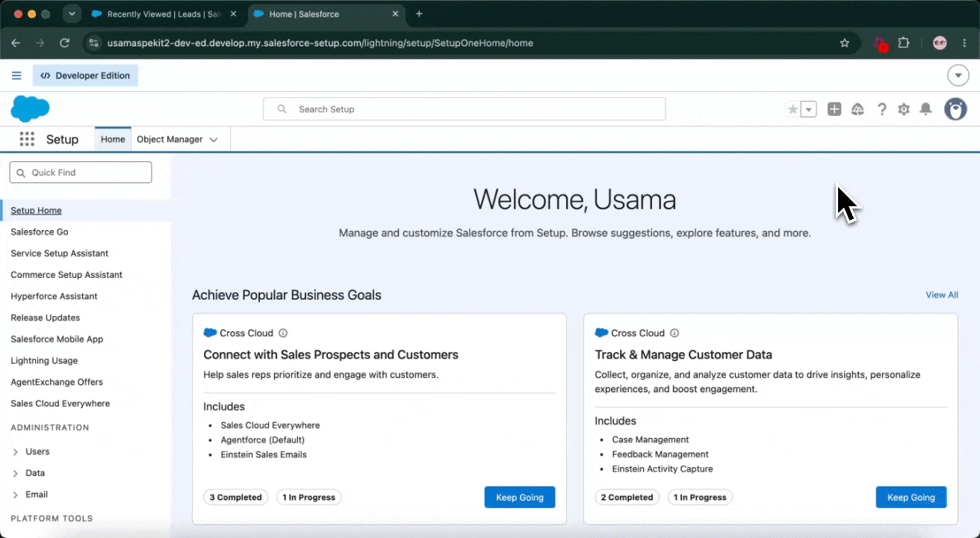View site information icon in address bar
The width and height of the screenshot is (980, 538).
pyautogui.click(x=93, y=43)
